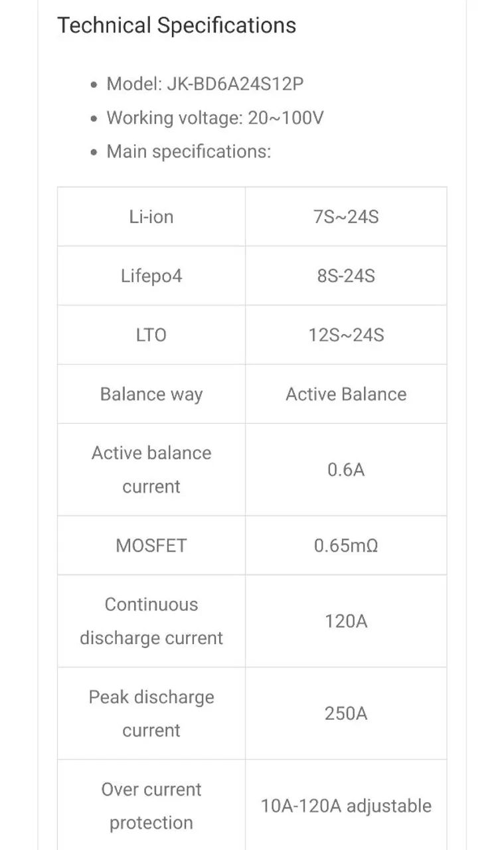Select the Technical Specifications heading
The width and height of the screenshot is (504, 850).
click(177, 25)
